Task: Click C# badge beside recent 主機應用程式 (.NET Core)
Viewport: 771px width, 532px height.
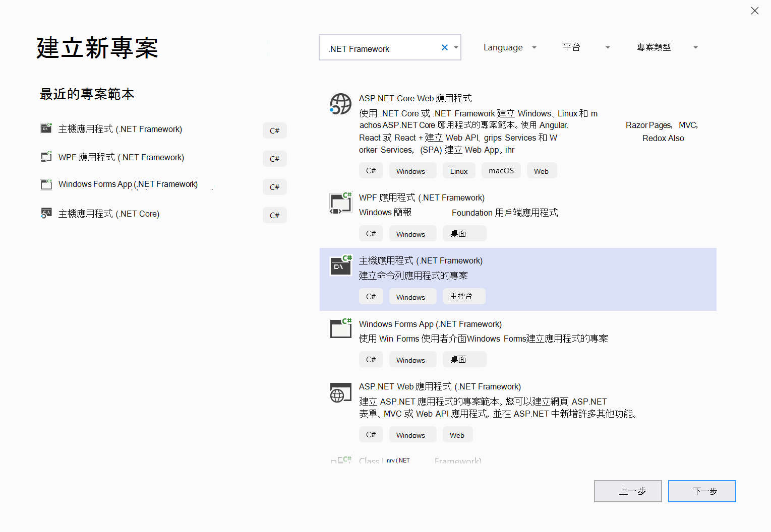Action: [275, 215]
